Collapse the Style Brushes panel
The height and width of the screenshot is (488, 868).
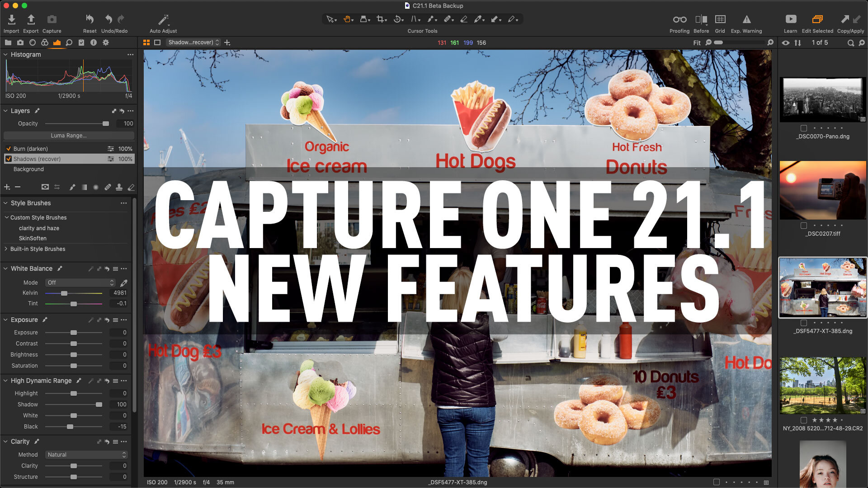pos(5,203)
